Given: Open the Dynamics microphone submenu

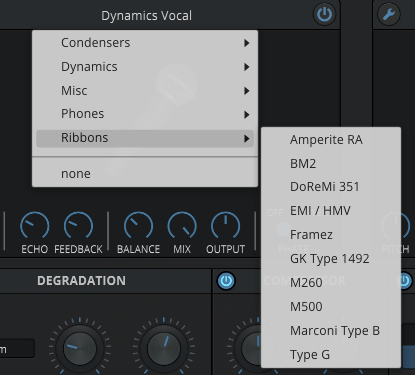Looking at the screenshot, I should [145, 67].
